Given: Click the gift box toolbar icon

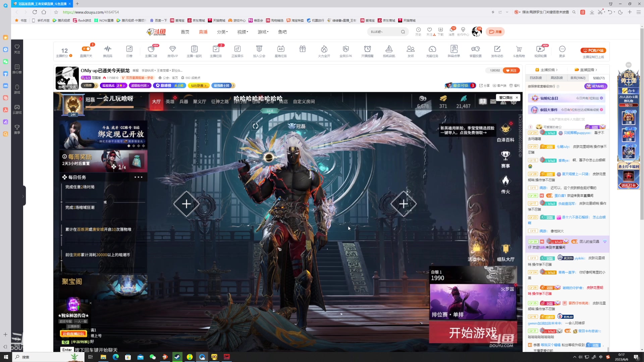Looking at the screenshot, I should click(303, 49).
